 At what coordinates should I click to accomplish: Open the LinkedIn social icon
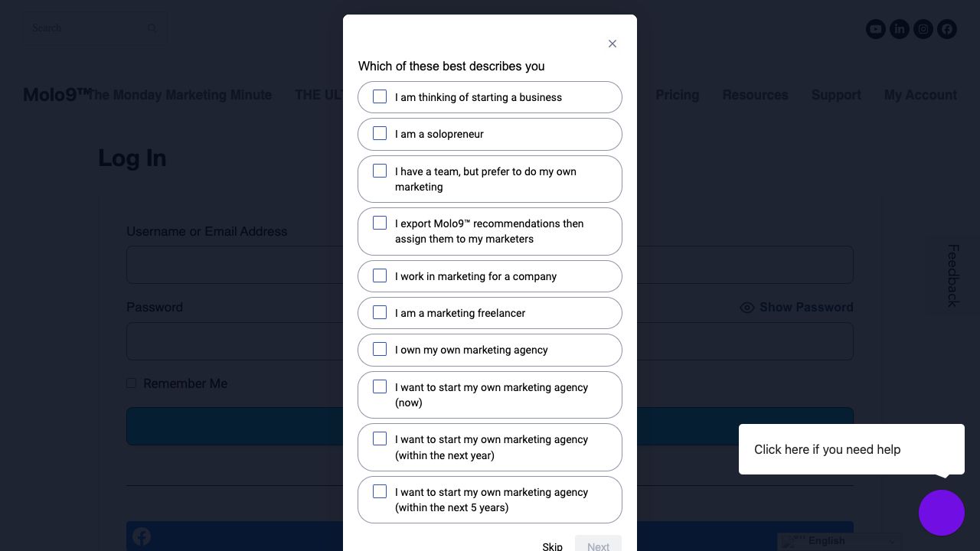pos(900,29)
